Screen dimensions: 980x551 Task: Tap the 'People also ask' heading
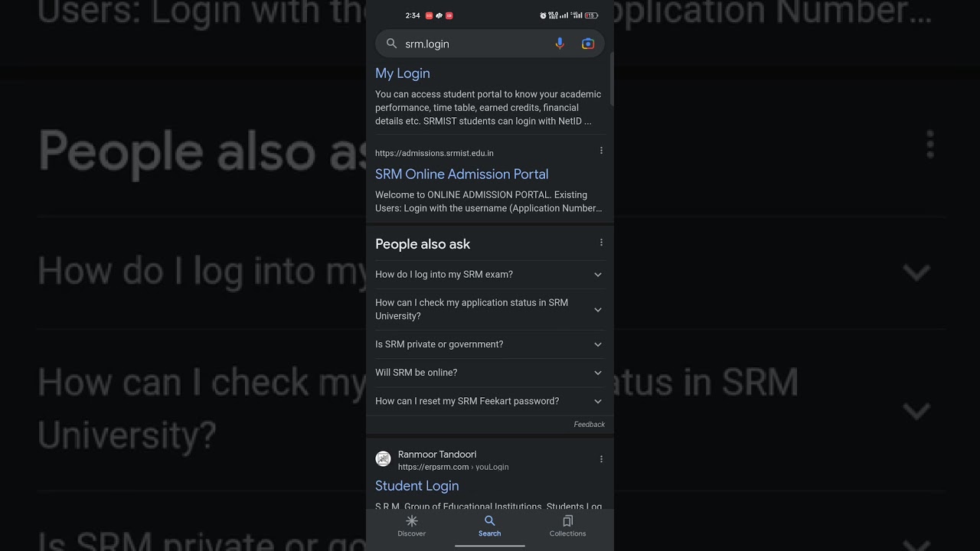click(x=423, y=244)
